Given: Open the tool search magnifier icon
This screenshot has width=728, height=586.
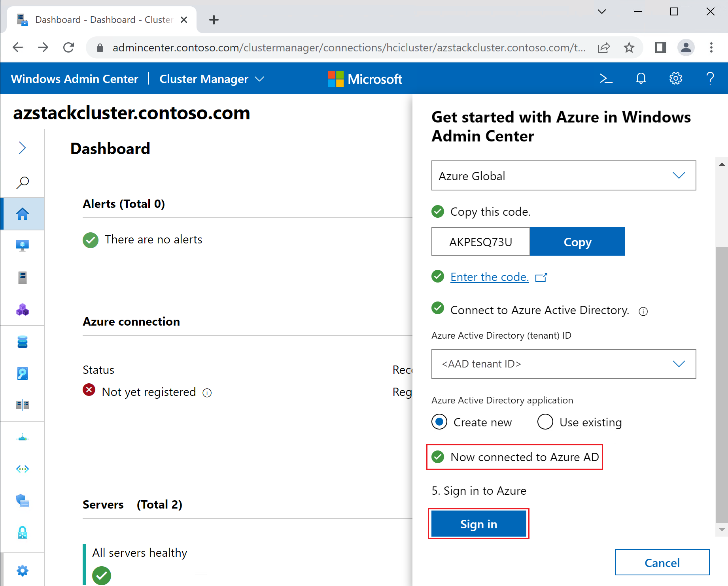Looking at the screenshot, I should pyautogui.click(x=23, y=183).
